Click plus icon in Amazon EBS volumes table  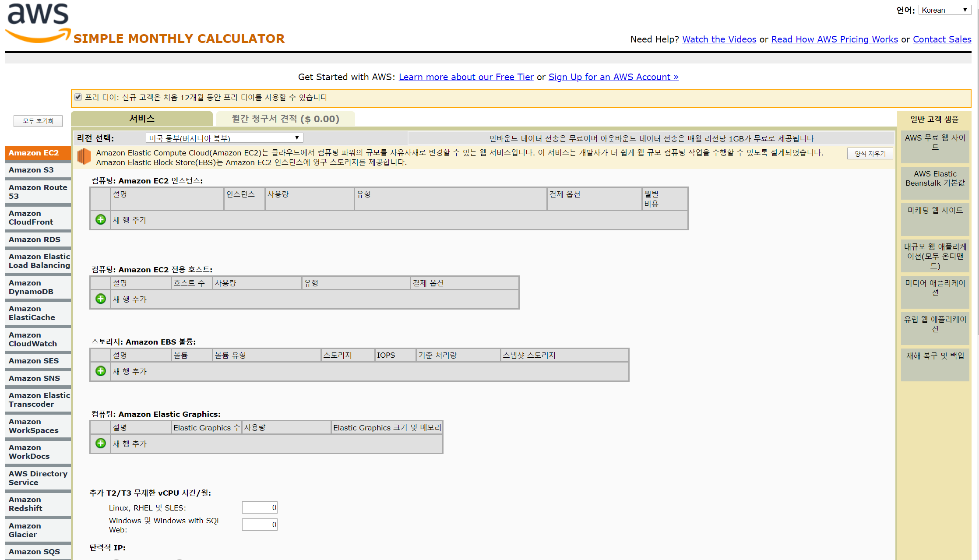pyautogui.click(x=101, y=371)
